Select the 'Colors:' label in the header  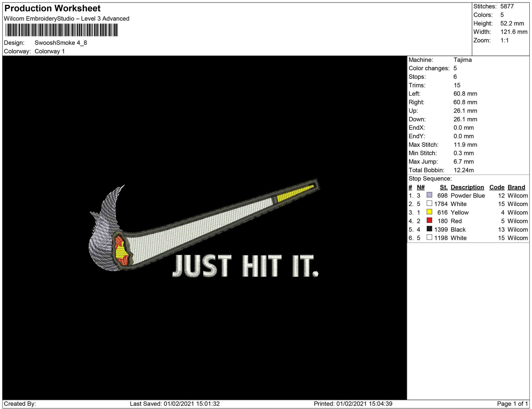coord(483,15)
